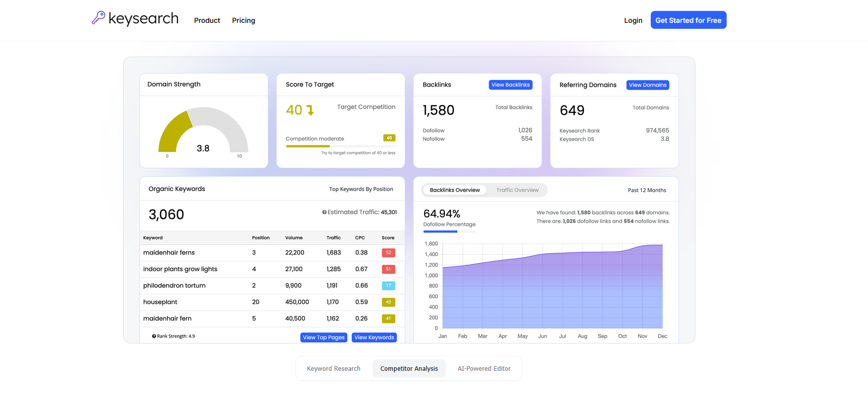Open the Pricing page link
Screen dimensions: 868x408
pos(244,20)
